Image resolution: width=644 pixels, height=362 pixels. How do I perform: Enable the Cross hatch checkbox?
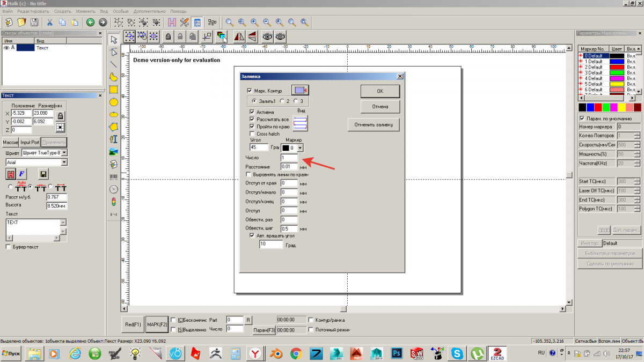(x=253, y=134)
